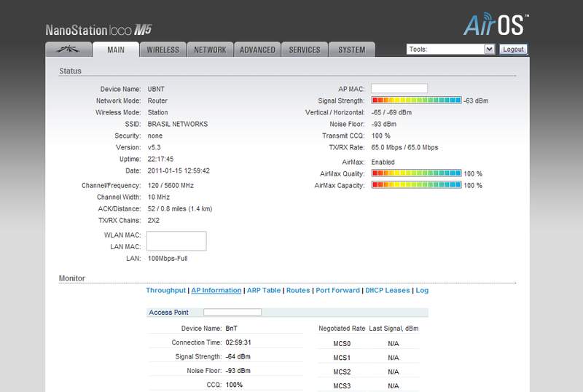The width and height of the screenshot is (583, 392).
Task: Click the MCS1 rate row
Action: [x=369, y=358]
